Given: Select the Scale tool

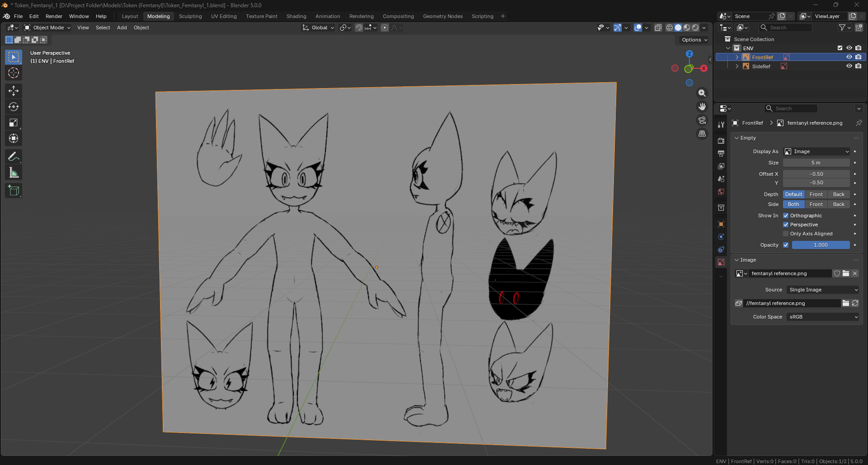Looking at the screenshot, I should [x=14, y=122].
